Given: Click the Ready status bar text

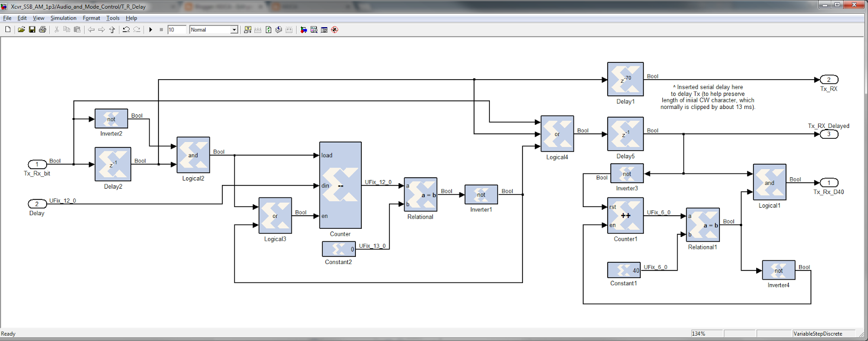Looking at the screenshot, I should 8,333.
